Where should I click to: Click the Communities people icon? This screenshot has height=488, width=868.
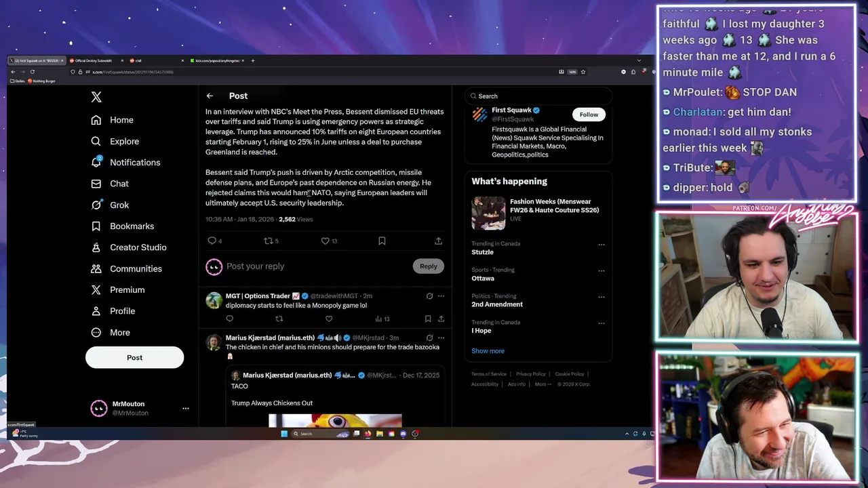click(x=96, y=268)
